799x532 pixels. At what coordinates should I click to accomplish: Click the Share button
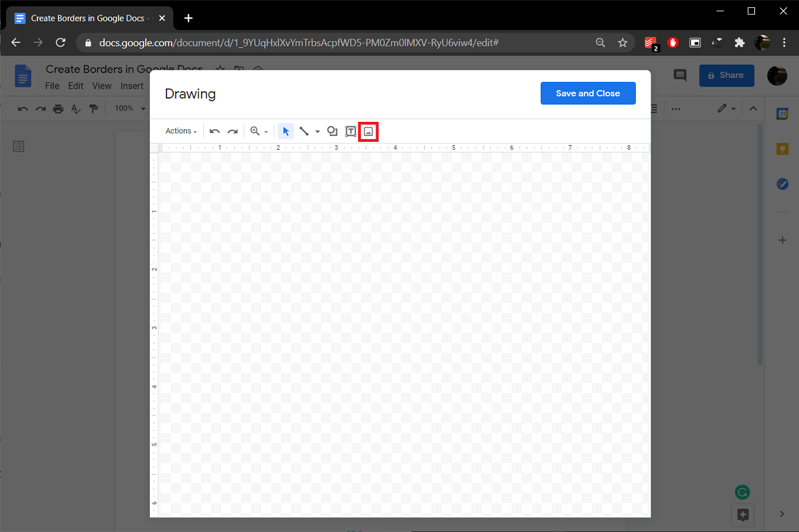tap(726, 75)
